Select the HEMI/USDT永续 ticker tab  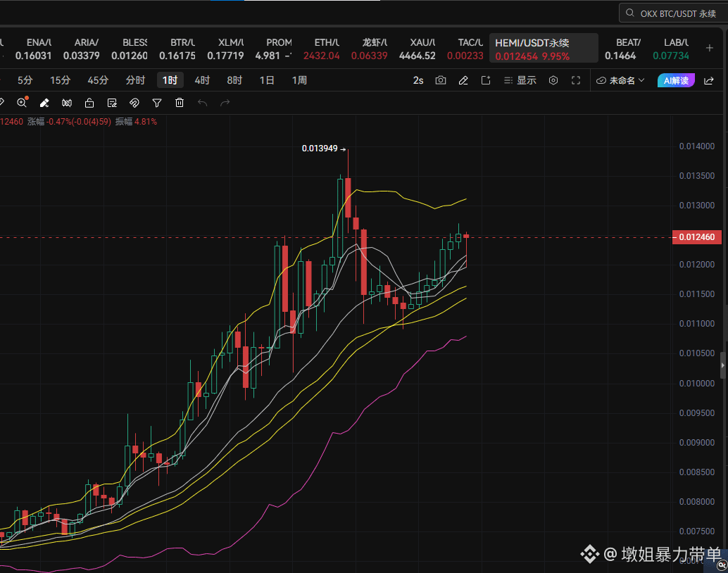[544, 48]
